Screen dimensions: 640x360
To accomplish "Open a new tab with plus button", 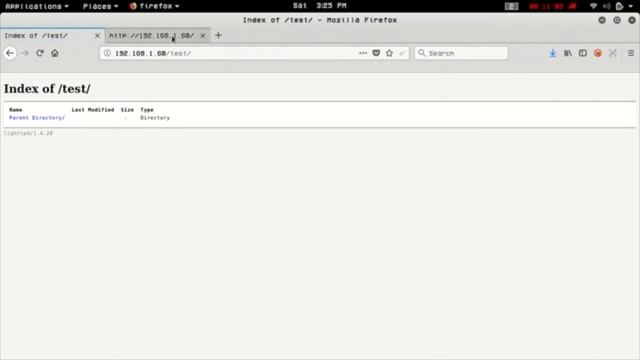I will [x=218, y=36].
